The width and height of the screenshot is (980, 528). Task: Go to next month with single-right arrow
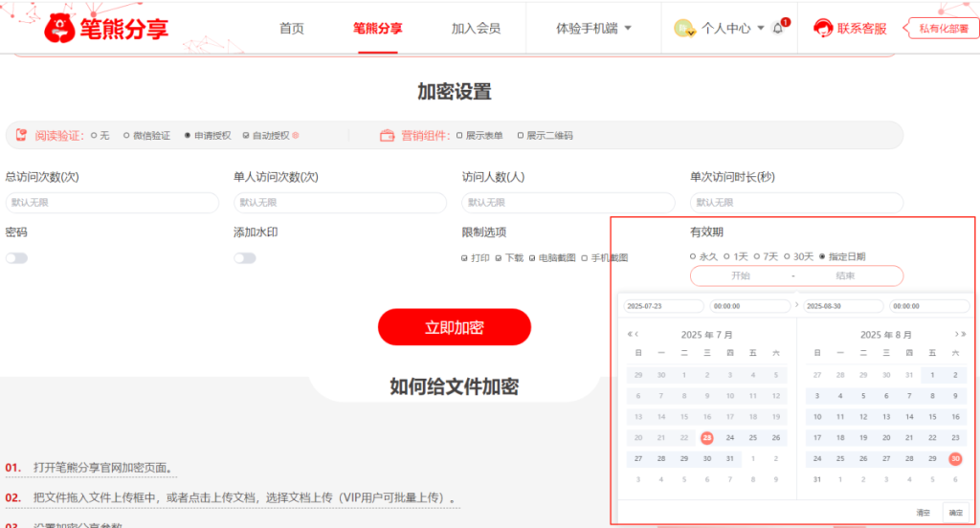pyautogui.click(x=956, y=334)
